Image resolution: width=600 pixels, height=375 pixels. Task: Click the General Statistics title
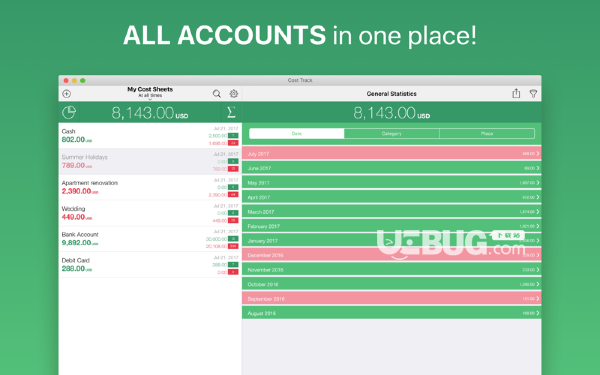[x=391, y=94]
